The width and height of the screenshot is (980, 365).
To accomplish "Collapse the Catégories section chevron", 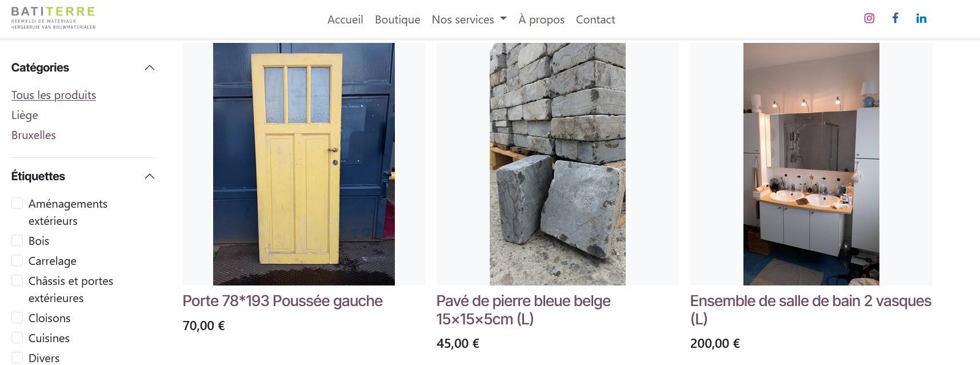I will coord(150,68).
